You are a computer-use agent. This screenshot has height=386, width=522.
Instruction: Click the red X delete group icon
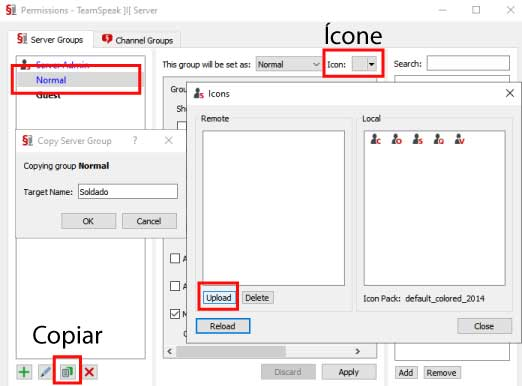click(89, 372)
